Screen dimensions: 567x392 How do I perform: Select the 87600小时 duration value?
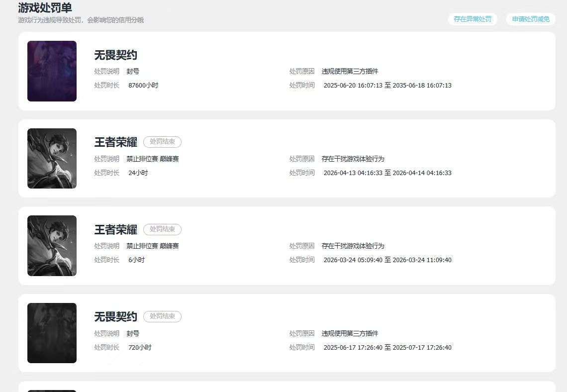click(x=143, y=86)
